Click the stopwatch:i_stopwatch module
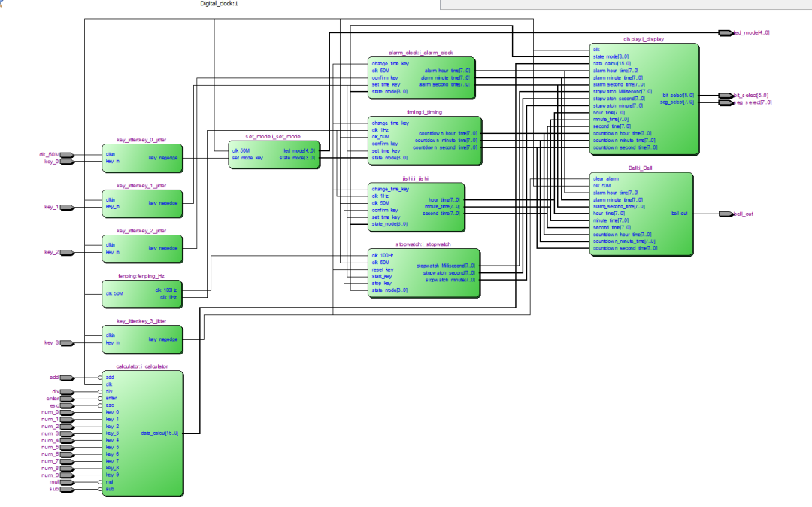This screenshot has height=507, width=812. (x=423, y=273)
